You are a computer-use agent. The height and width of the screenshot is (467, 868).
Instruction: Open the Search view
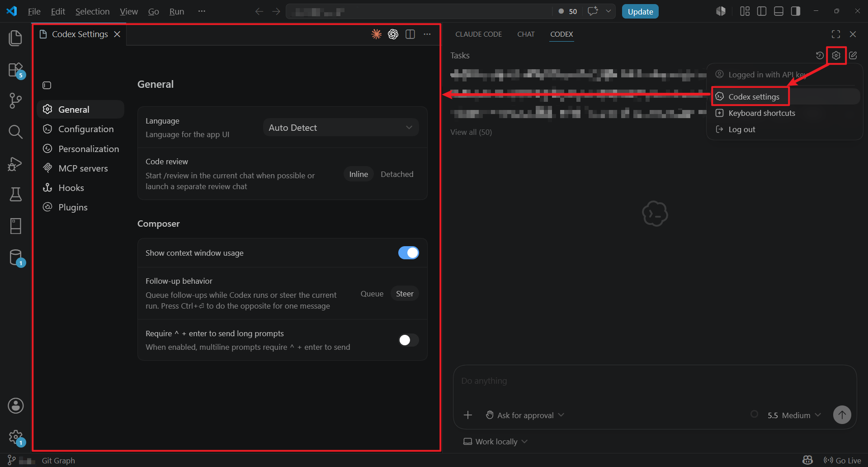[x=15, y=132]
